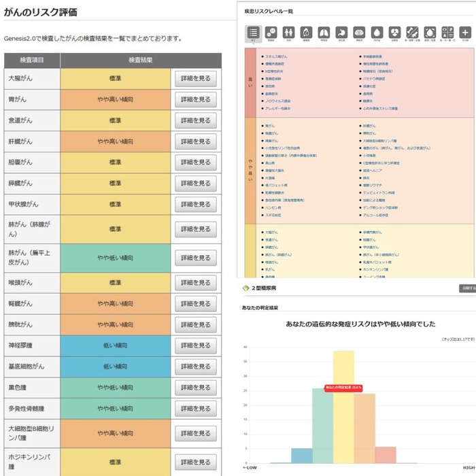View details for 大腸がん row

pyautogui.click(x=196, y=79)
